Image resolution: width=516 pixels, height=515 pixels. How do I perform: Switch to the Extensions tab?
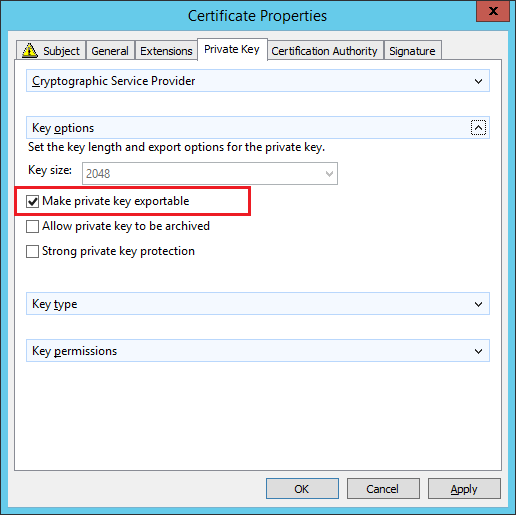166,51
